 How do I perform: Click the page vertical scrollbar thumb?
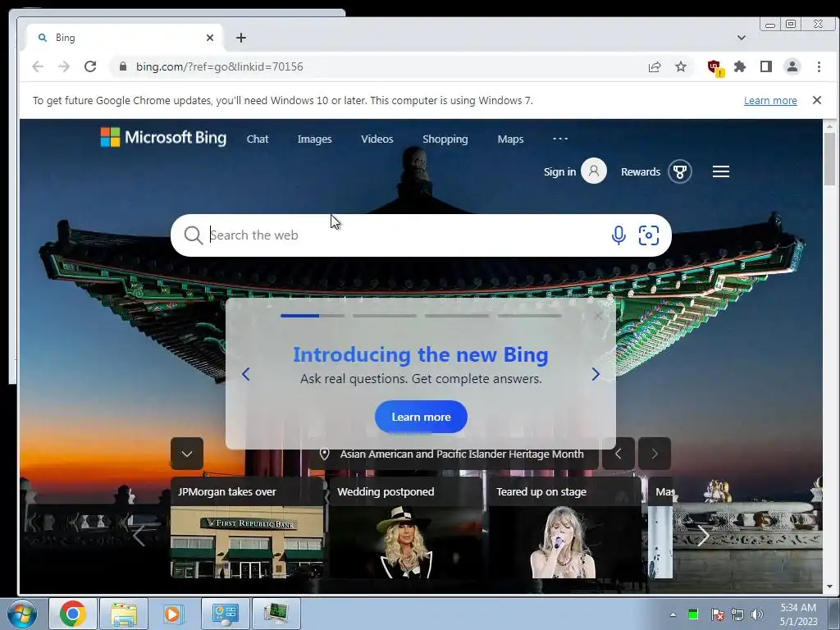[829, 159]
